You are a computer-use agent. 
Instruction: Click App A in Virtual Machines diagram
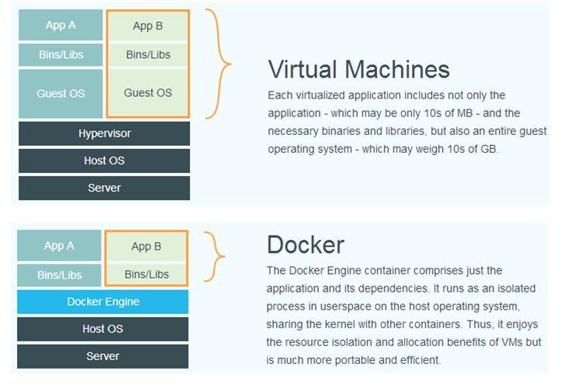tap(61, 25)
